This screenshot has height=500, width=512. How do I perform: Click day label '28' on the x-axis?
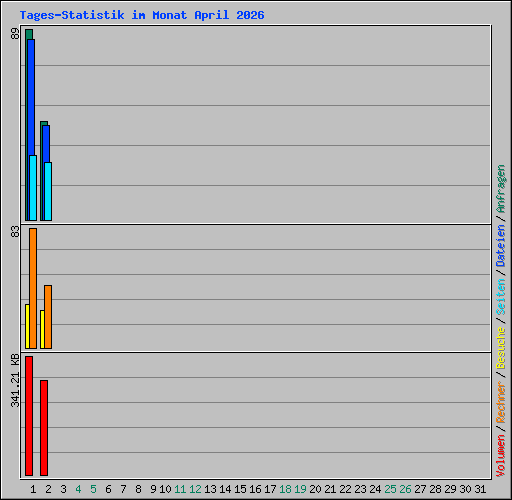tap(435, 489)
